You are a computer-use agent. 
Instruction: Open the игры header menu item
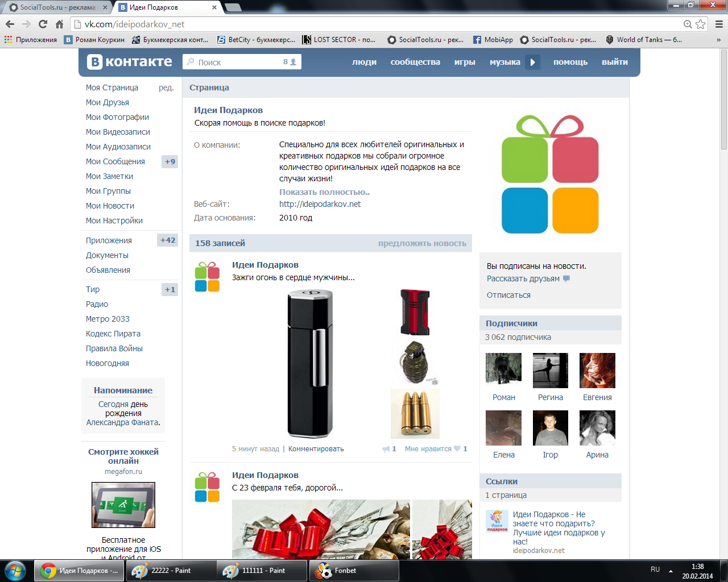coord(465,62)
